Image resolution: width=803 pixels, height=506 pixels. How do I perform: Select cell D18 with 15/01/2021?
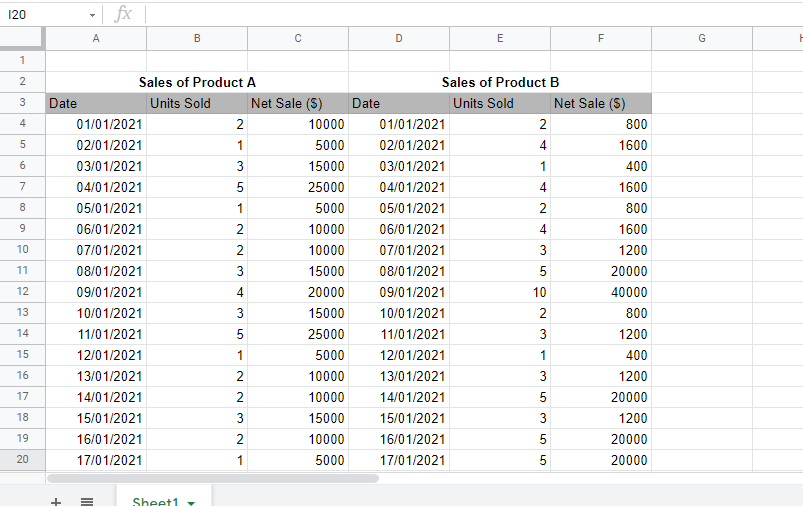(399, 418)
